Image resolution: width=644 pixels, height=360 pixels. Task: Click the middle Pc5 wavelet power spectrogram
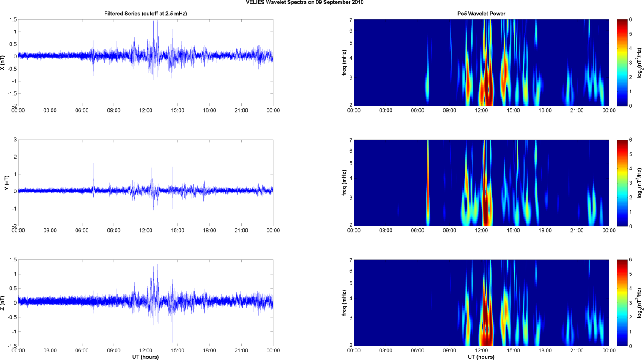481,183
